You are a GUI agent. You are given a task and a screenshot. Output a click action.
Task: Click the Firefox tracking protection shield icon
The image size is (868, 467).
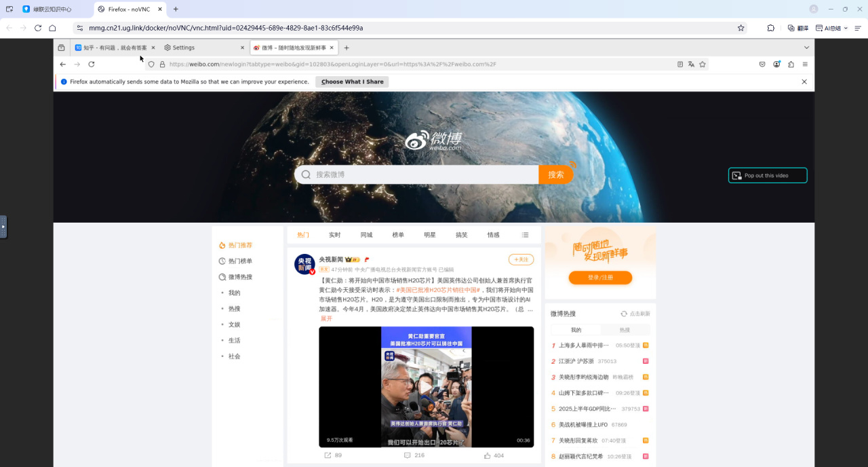[151, 64]
